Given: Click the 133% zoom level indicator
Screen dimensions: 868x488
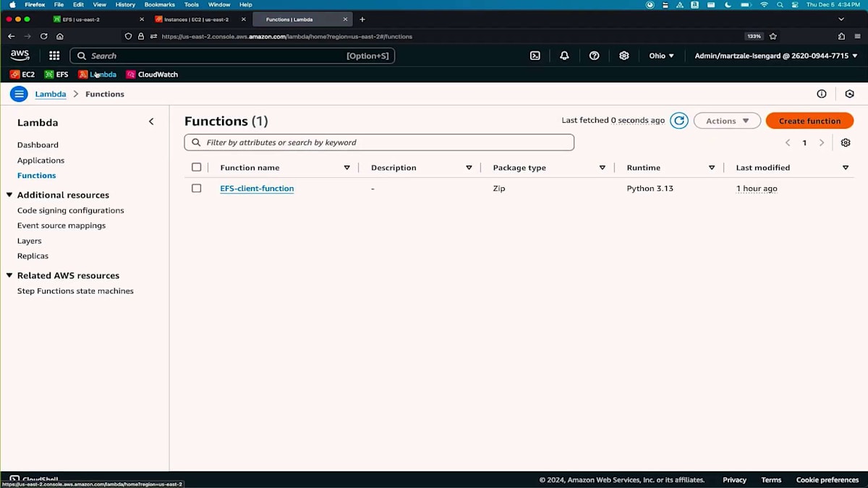Looking at the screenshot, I should point(754,36).
